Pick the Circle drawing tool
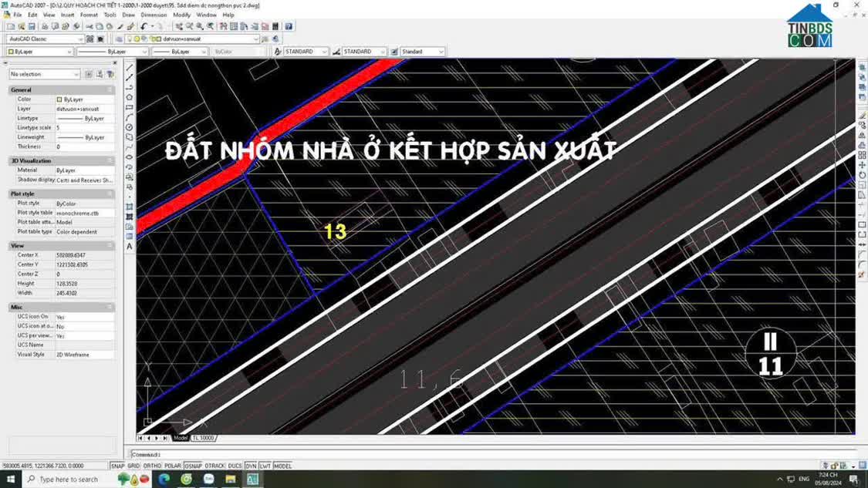The height and width of the screenshot is (488, 868). click(x=130, y=127)
